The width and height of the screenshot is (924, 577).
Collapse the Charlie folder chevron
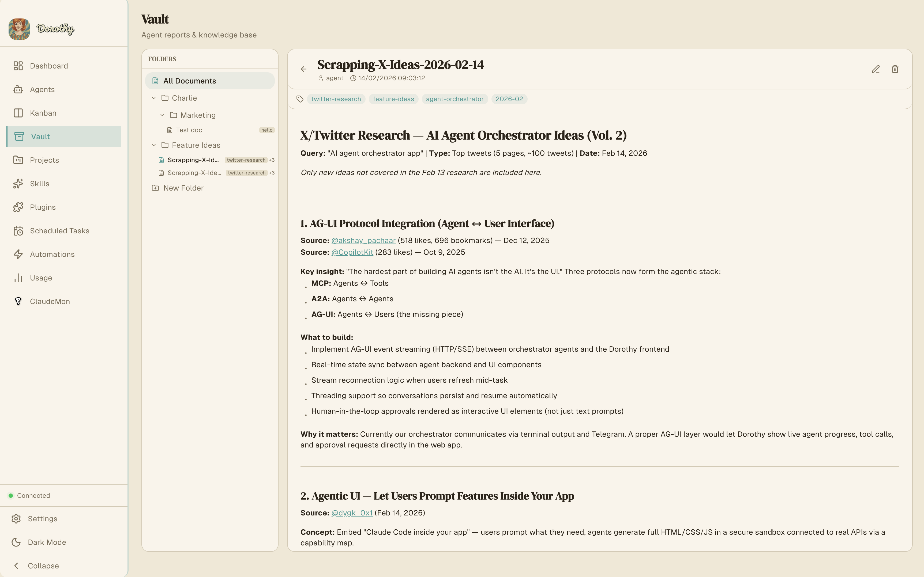pos(154,98)
